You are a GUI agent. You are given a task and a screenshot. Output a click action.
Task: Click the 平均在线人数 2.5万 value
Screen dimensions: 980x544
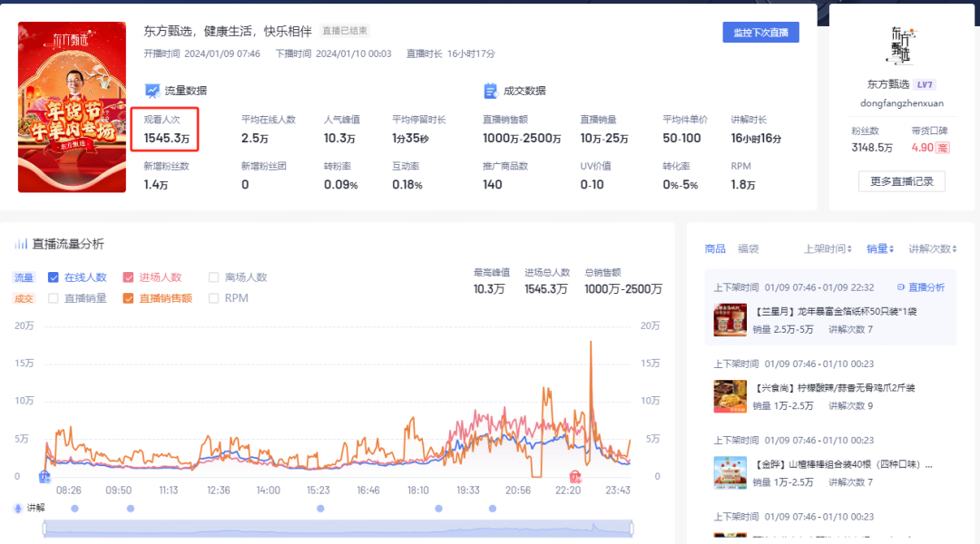click(x=255, y=139)
